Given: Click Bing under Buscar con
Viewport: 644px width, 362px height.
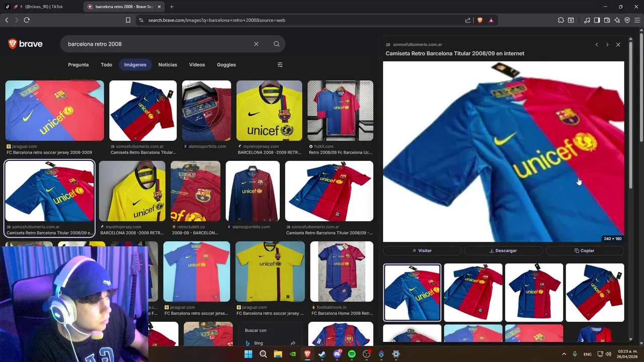Looking at the screenshot, I should coord(270,343).
